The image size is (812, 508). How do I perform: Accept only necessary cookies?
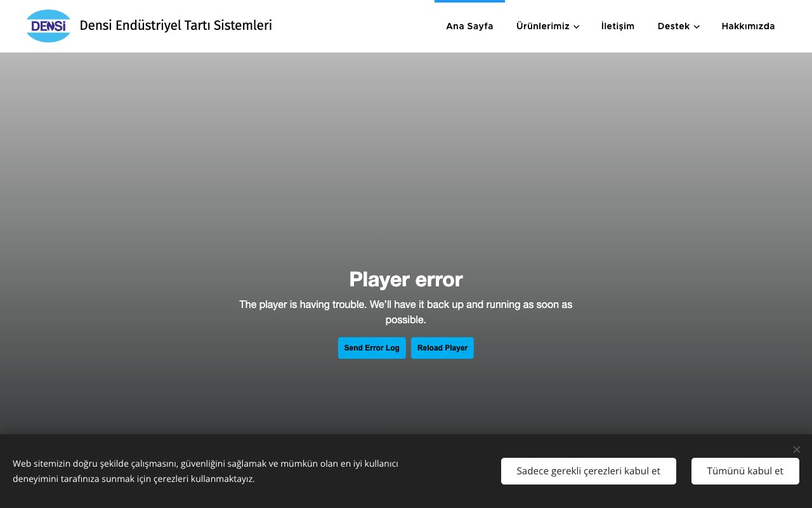tap(589, 471)
